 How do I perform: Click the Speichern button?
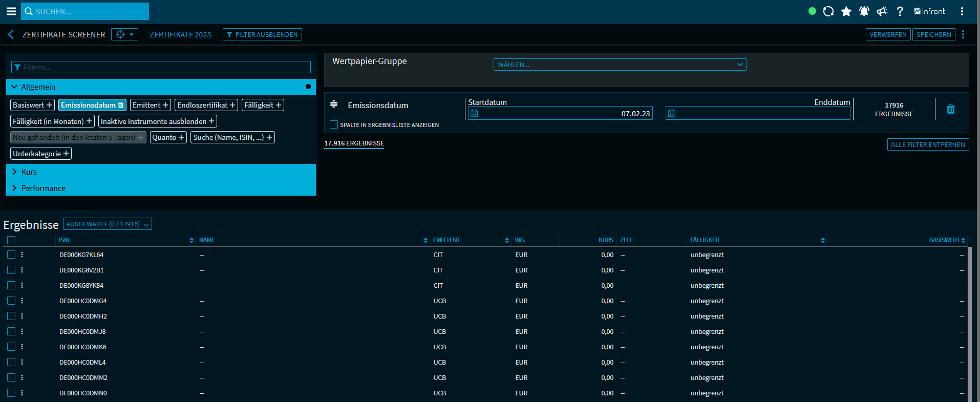pyautogui.click(x=933, y=34)
